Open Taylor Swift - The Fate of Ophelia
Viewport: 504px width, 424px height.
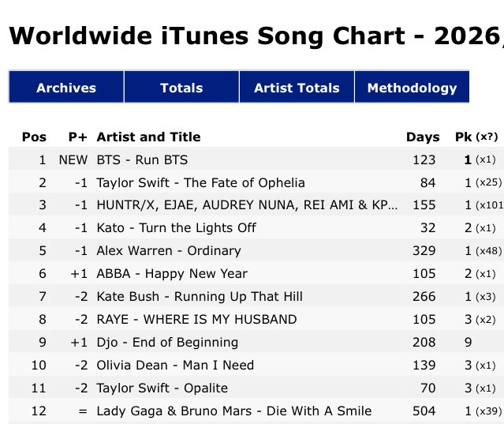(x=200, y=182)
